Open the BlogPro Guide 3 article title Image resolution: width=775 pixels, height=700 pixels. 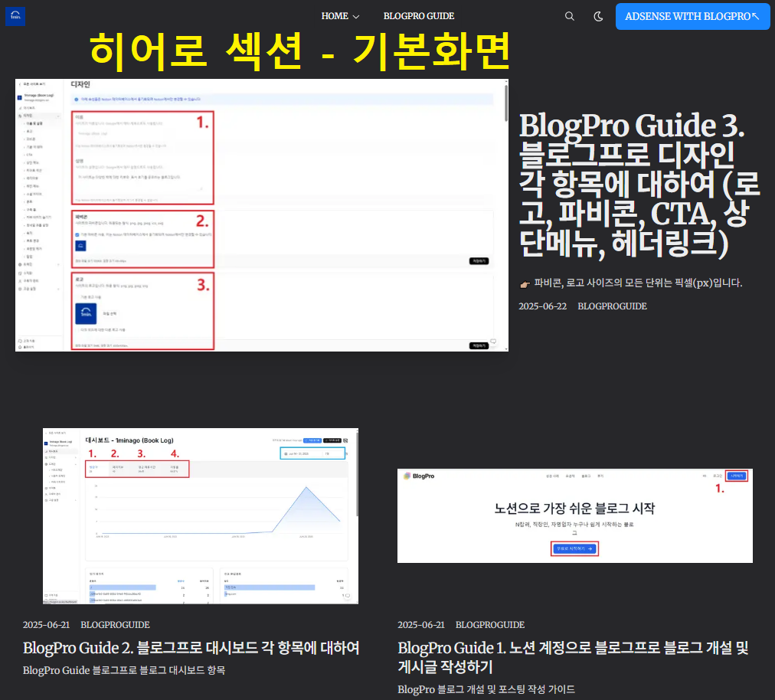click(x=639, y=185)
